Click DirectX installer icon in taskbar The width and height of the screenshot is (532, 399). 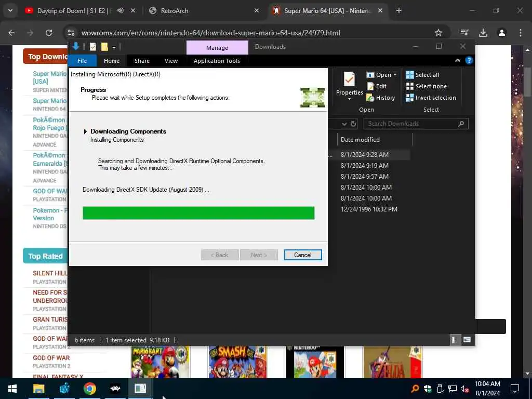pos(140,389)
